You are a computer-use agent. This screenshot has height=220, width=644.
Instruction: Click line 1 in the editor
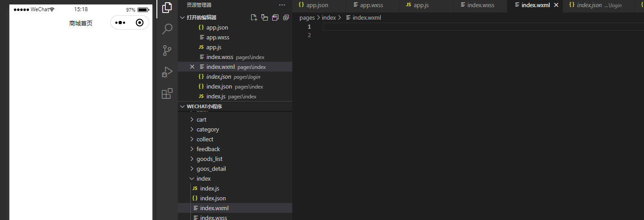click(483, 27)
